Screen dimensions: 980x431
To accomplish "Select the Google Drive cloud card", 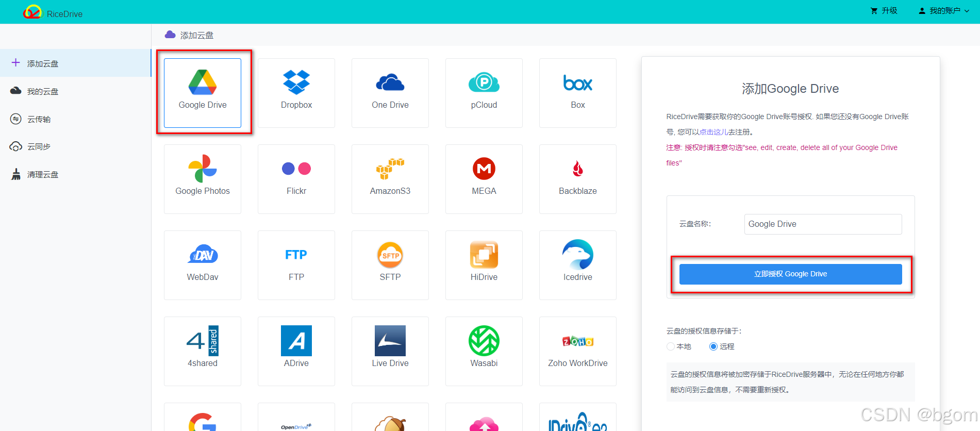I will pyautogui.click(x=203, y=93).
